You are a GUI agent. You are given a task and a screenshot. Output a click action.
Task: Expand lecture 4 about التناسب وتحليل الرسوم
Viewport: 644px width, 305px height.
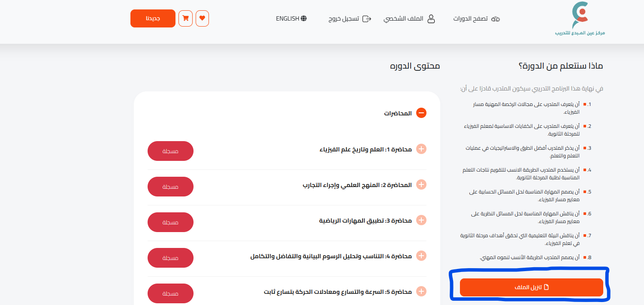click(421, 256)
